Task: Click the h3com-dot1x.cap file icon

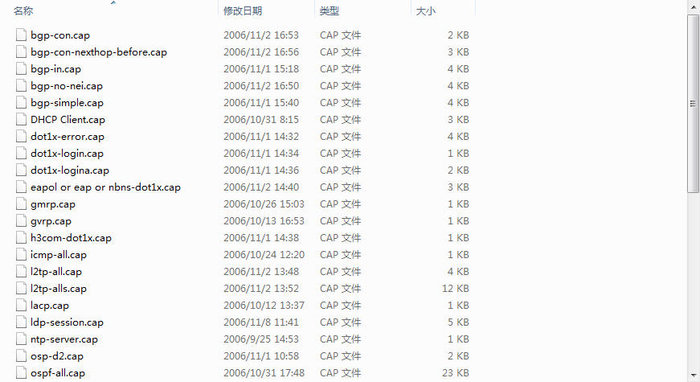Action: 21,238
